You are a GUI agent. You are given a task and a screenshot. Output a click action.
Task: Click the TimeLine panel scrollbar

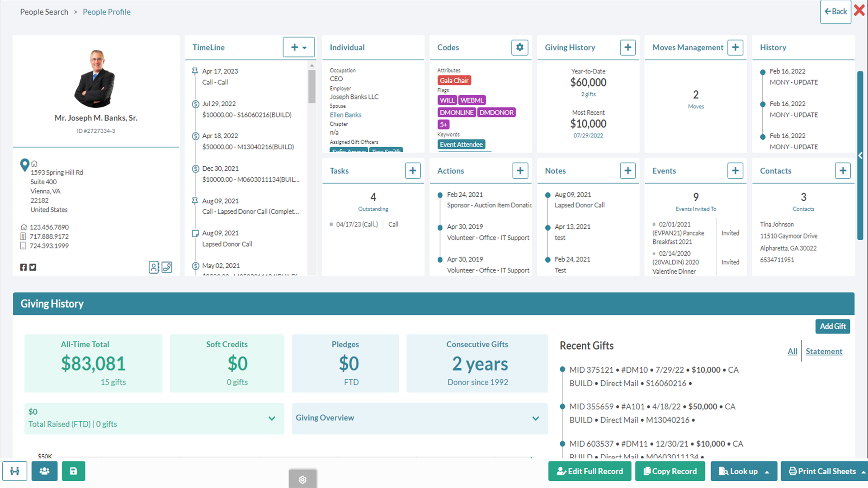[x=312, y=86]
